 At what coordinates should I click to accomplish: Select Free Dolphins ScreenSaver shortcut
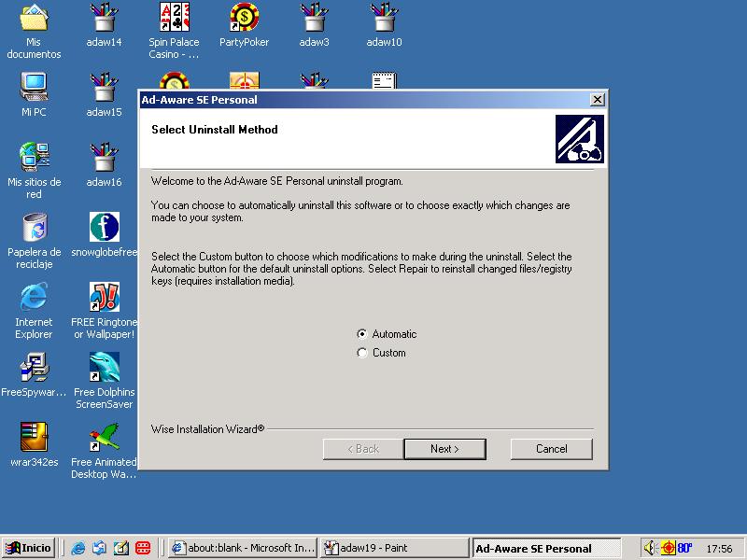tap(104, 381)
